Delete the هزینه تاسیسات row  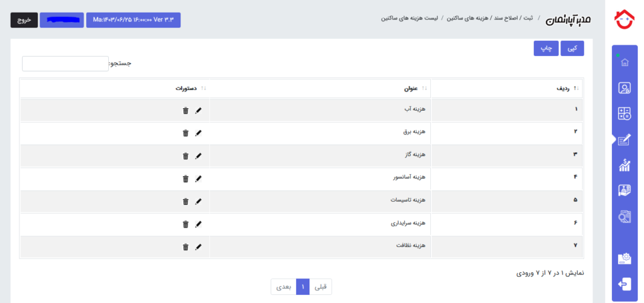coord(186,202)
